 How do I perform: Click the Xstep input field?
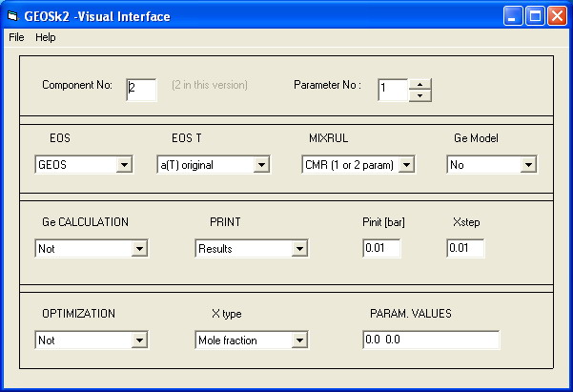pos(465,248)
